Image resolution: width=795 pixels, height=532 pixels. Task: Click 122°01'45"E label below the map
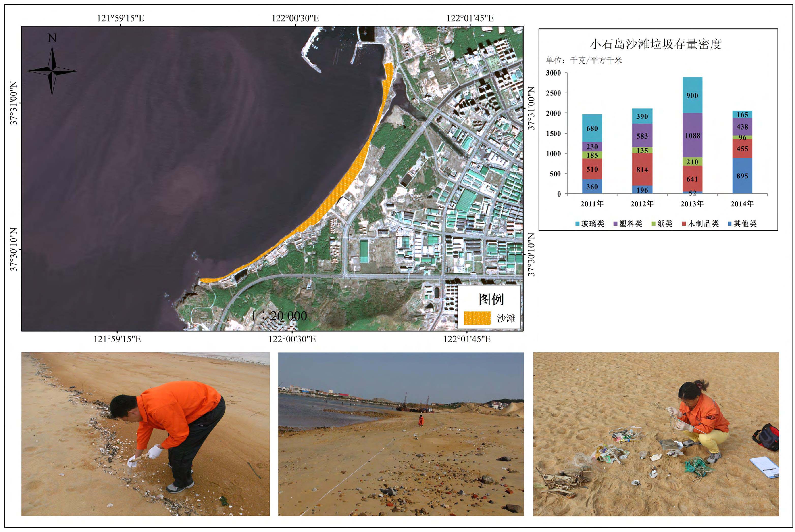point(467,339)
